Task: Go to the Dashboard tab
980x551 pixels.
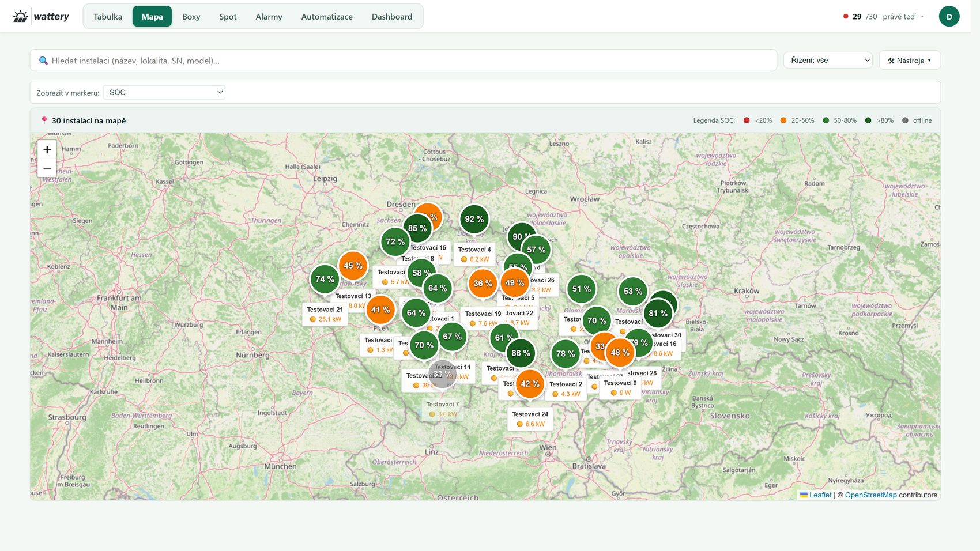Action: point(392,17)
